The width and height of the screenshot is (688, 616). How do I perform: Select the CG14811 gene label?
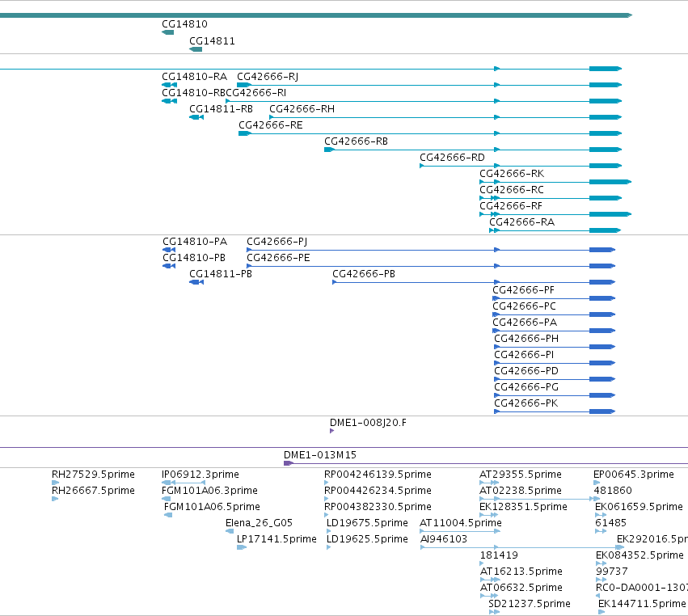point(212,41)
